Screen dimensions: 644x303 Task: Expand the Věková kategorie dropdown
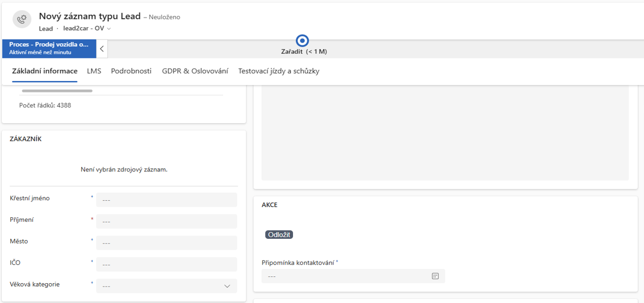[x=227, y=286]
